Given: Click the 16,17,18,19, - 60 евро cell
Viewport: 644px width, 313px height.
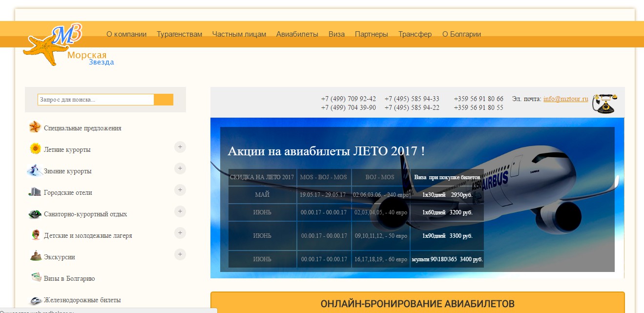Looking at the screenshot, I should click(381, 259).
